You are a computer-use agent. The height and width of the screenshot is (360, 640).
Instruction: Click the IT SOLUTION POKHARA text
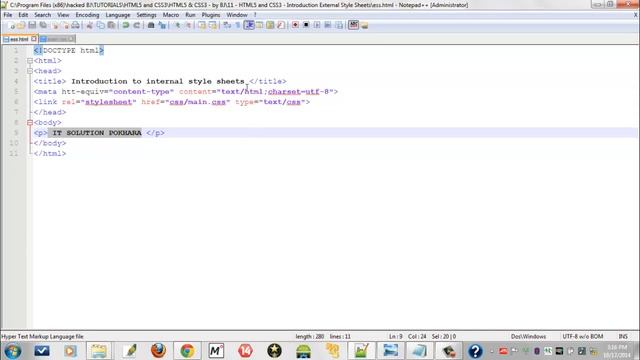tap(97, 133)
